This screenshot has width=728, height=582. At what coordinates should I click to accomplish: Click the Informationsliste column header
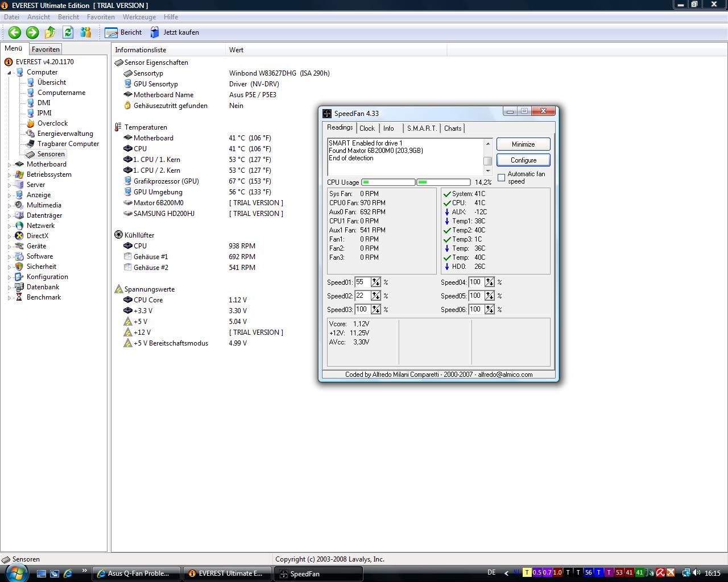168,50
